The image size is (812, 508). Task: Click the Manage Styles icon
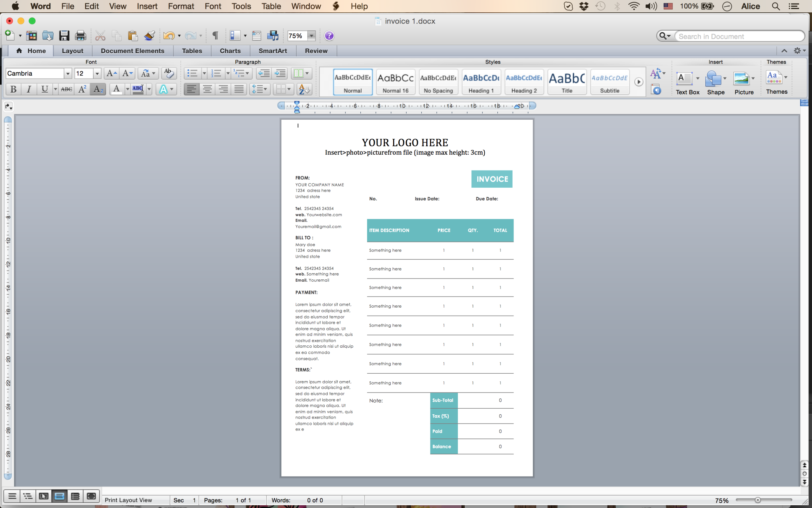[656, 90]
